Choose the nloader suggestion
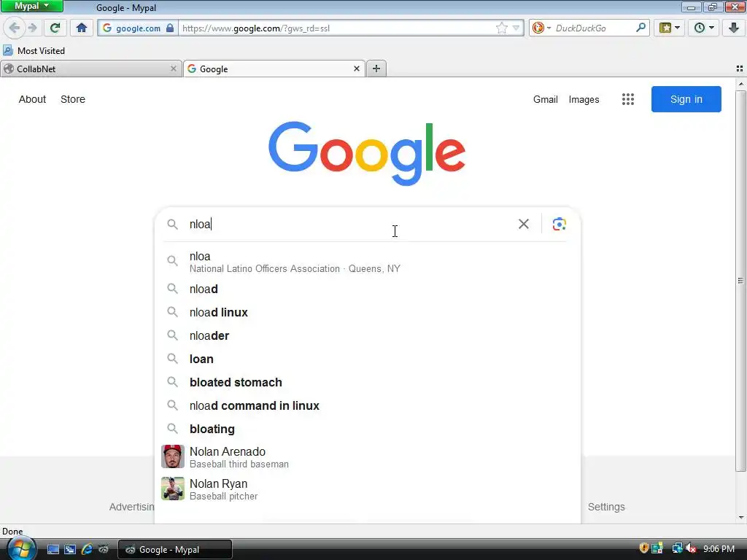Screen dimensions: 747x560 367,335
